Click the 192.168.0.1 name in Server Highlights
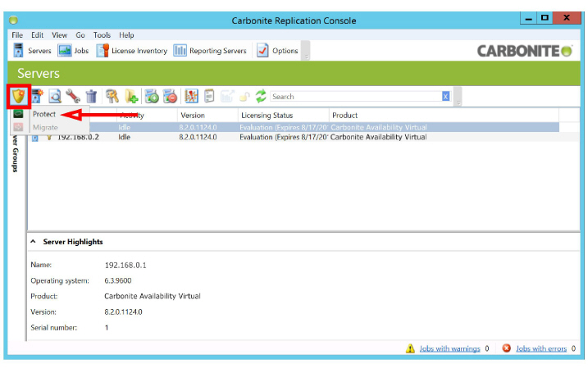Image resolution: width=588 pixels, height=373 pixels. coord(125,265)
